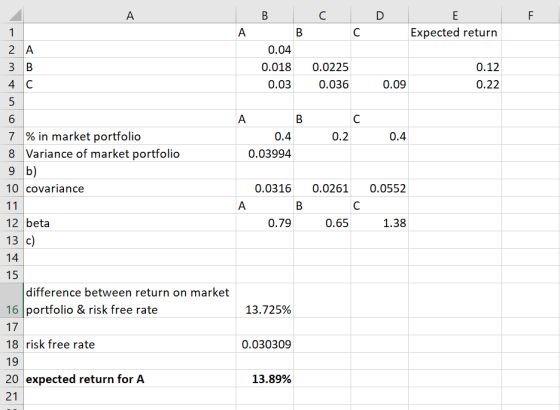Viewport: 560px width, 410px height.
Task: Select column E header
Action: point(455,15)
